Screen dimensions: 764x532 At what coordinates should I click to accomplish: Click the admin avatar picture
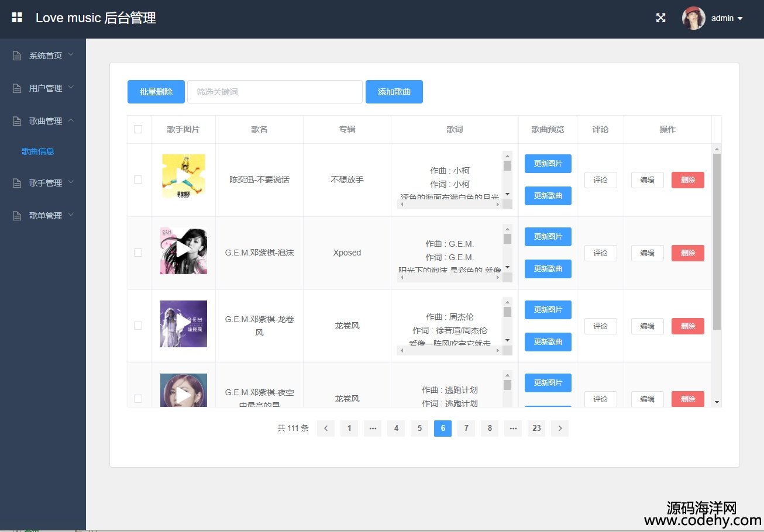693,18
